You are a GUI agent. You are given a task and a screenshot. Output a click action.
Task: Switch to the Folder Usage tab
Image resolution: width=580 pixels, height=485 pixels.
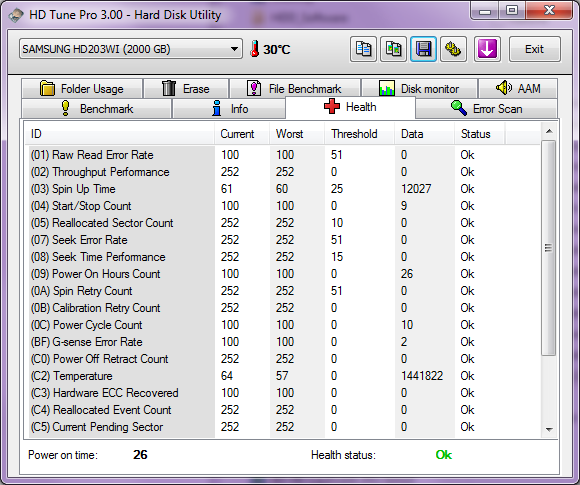tap(82, 89)
